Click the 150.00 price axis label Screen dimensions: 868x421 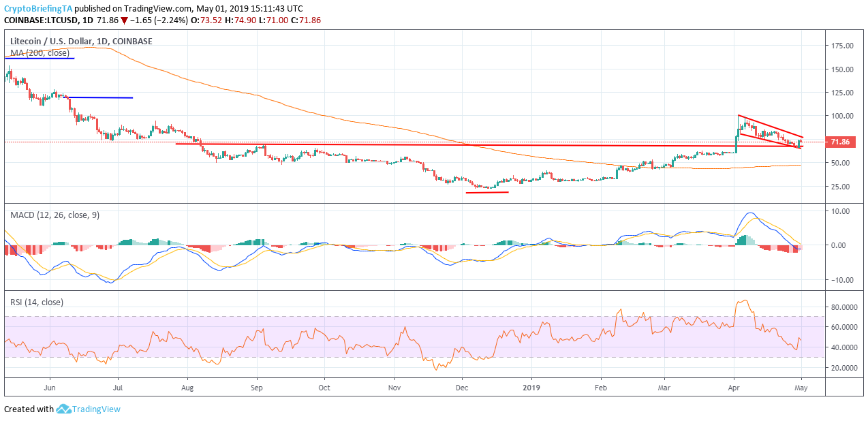tap(842, 69)
